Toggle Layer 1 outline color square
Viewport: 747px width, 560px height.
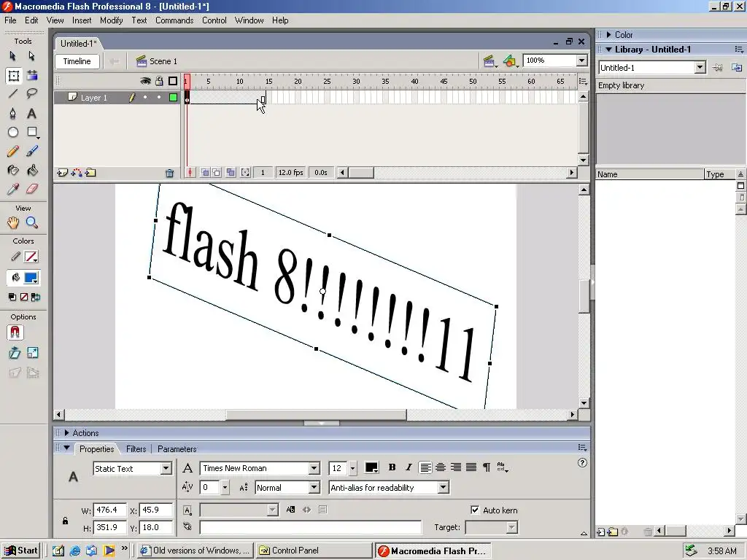(x=174, y=98)
